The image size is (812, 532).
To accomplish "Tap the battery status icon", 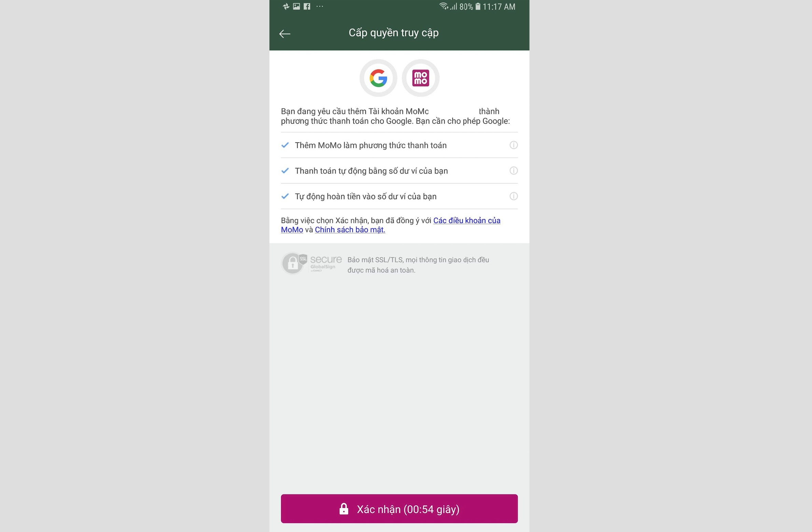I will [x=478, y=6].
